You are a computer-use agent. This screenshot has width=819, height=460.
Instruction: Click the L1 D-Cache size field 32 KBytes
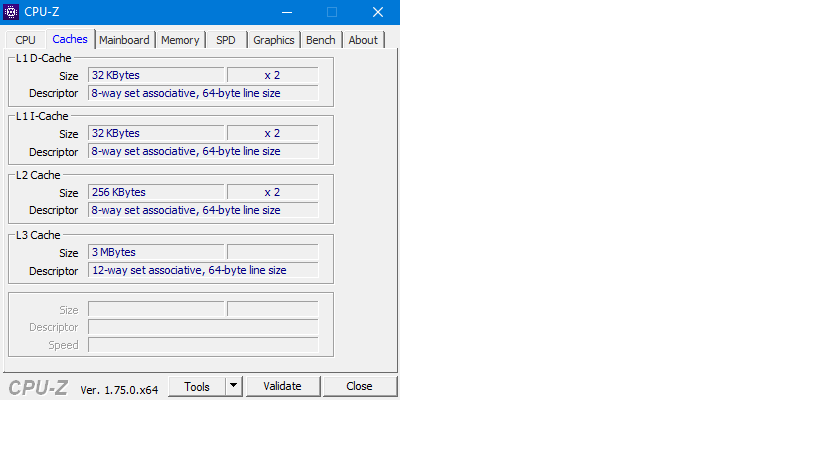pos(156,75)
